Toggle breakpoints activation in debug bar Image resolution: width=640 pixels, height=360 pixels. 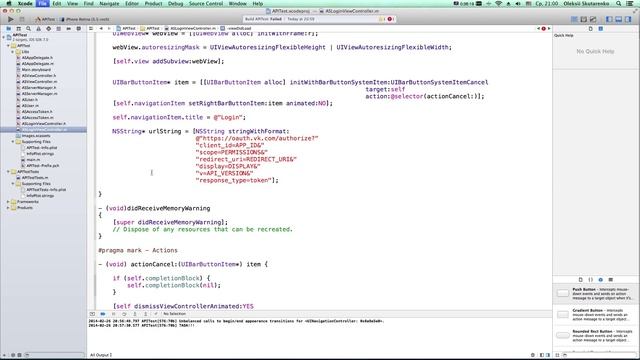103,314
